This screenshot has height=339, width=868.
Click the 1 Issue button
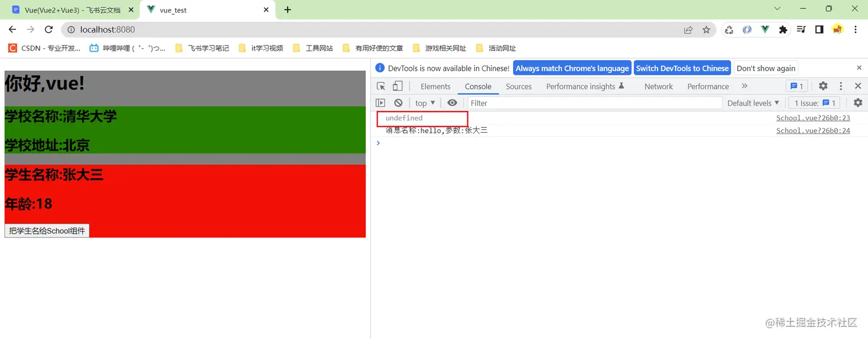click(814, 103)
